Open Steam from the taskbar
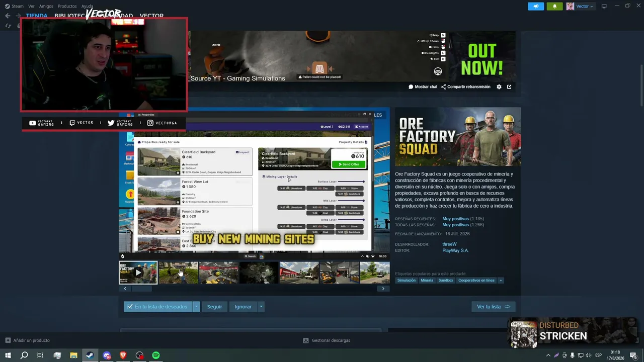Viewport: 644px width, 362px height. coord(90,355)
